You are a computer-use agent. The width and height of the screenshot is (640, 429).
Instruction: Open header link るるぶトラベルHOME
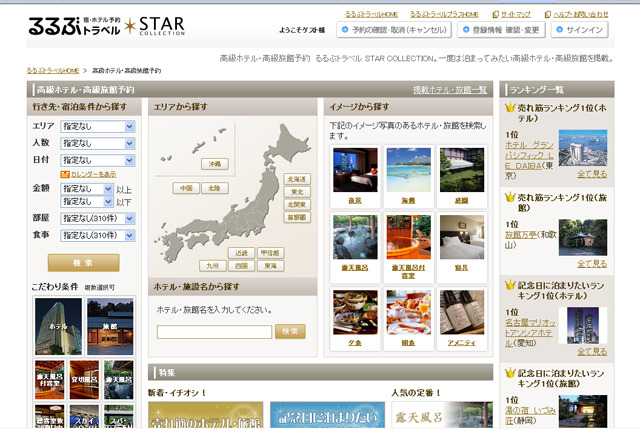pyautogui.click(x=371, y=14)
